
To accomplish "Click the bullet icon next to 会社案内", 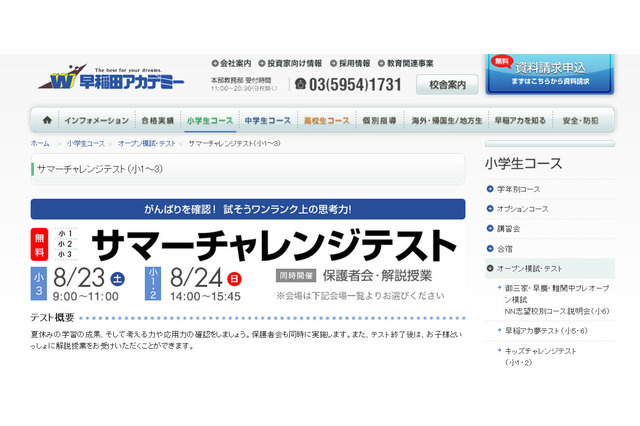I will click(x=215, y=63).
